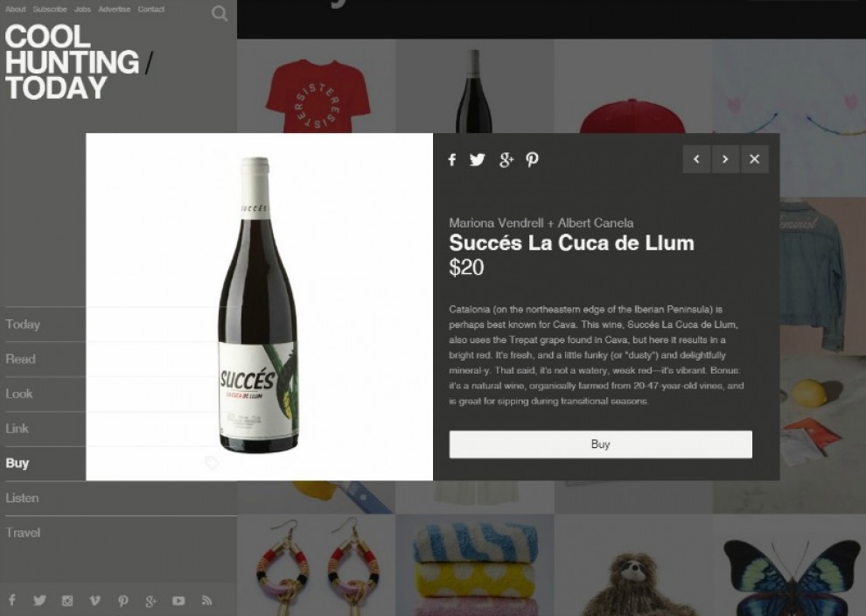Share product on Twitter in modal
The height and width of the screenshot is (616, 866).
point(478,159)
